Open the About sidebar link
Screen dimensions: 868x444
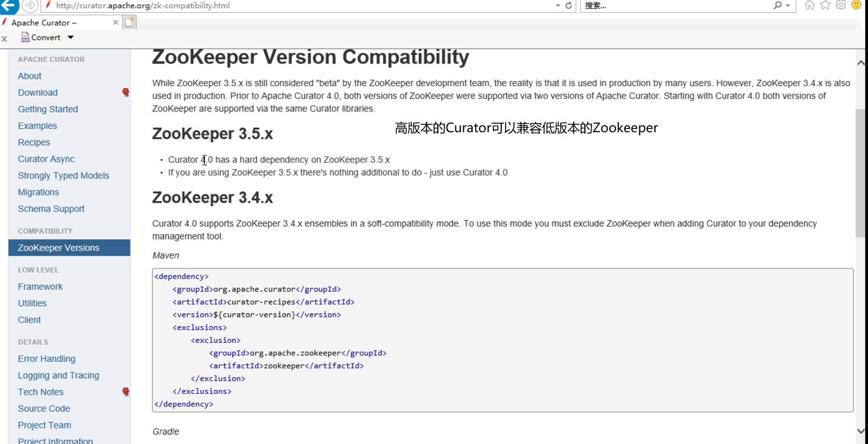[x=30, y=76]
